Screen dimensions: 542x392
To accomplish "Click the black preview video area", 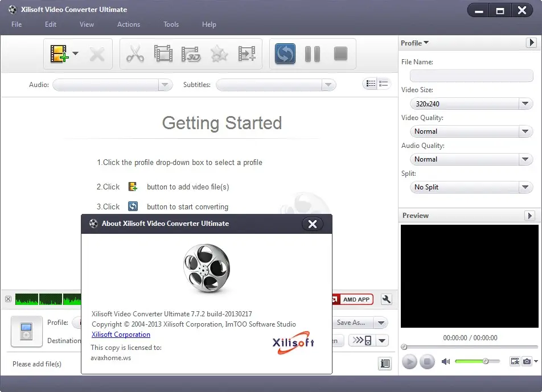I will [x=469, y=276].
